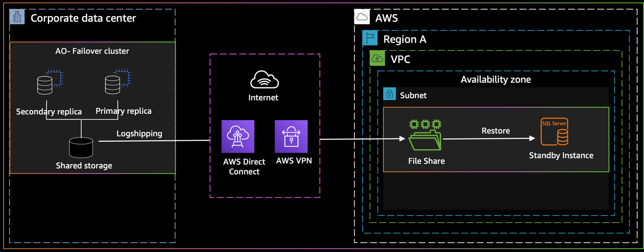Click the Shared storage cylinder icon
Viewport: 644px width, 252px height.
click(81, 148)
